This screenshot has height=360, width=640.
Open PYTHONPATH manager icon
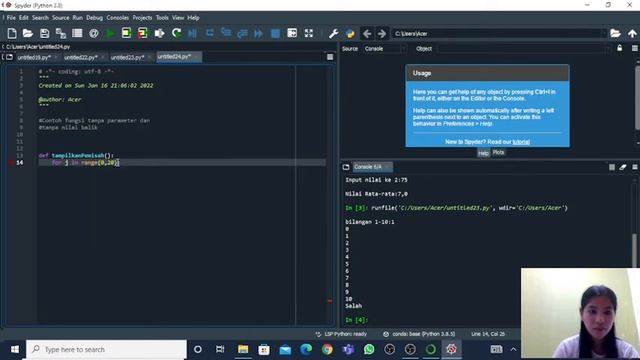tap(350, 33)
